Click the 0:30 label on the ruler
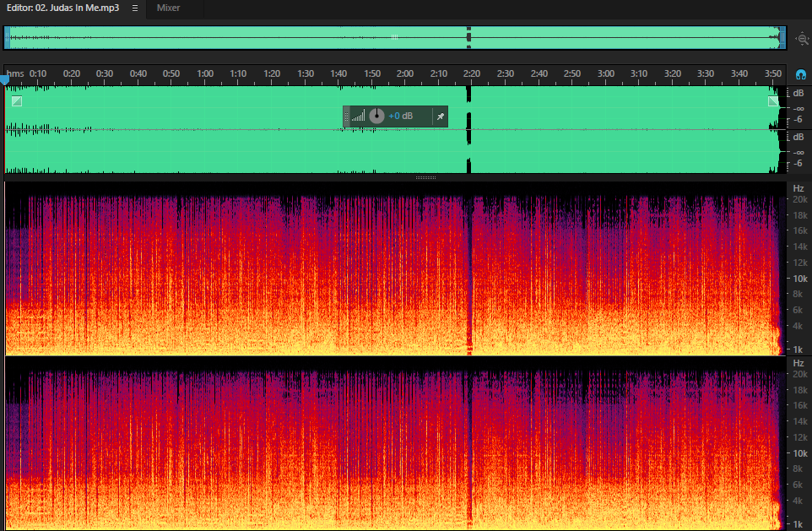 [x=105, y=73]
